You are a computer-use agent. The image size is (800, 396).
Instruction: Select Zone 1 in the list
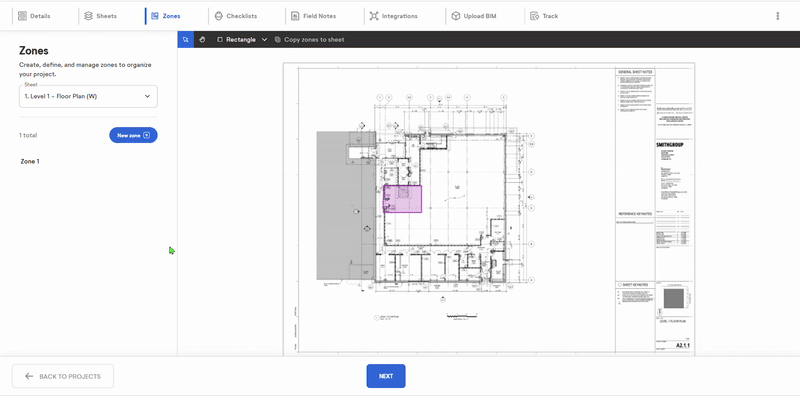point(30,161)
